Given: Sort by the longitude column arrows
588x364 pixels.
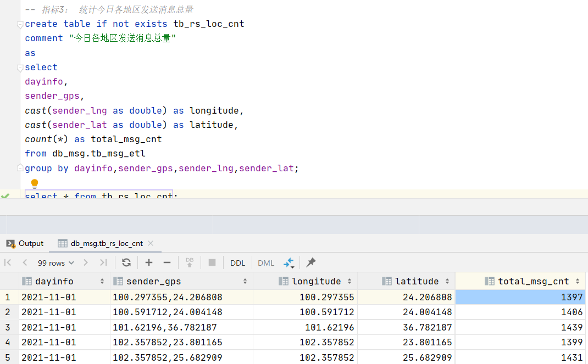Looking at the screenshot, I should click(350, 281).
